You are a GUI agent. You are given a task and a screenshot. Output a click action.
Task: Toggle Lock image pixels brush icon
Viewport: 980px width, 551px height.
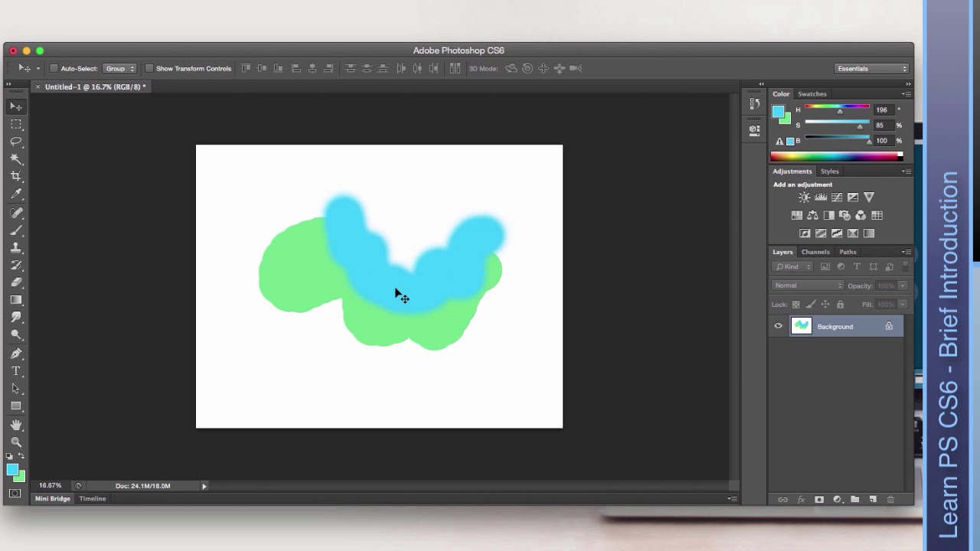pos(811,305)
